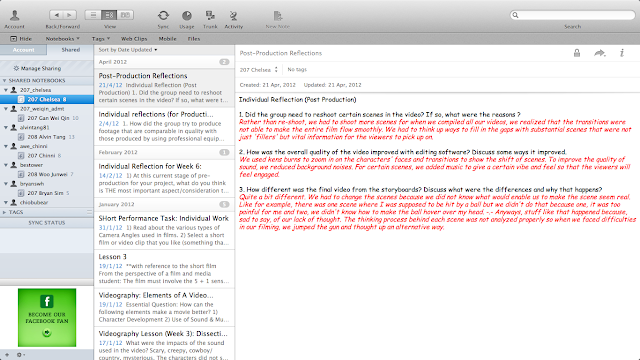Select the January 2012 group header
Image resolution: width=640 pixels, height=360 pixels.
pyautogui.click(x=164, y=204)
